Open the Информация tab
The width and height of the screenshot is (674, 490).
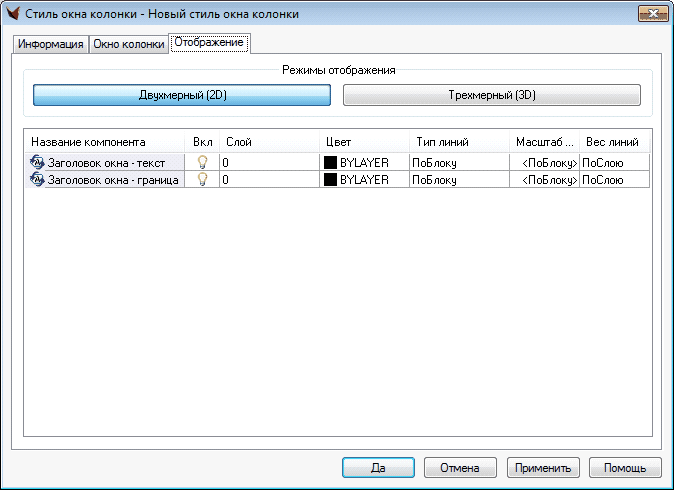pyautogui.click(x=51, y=45)
